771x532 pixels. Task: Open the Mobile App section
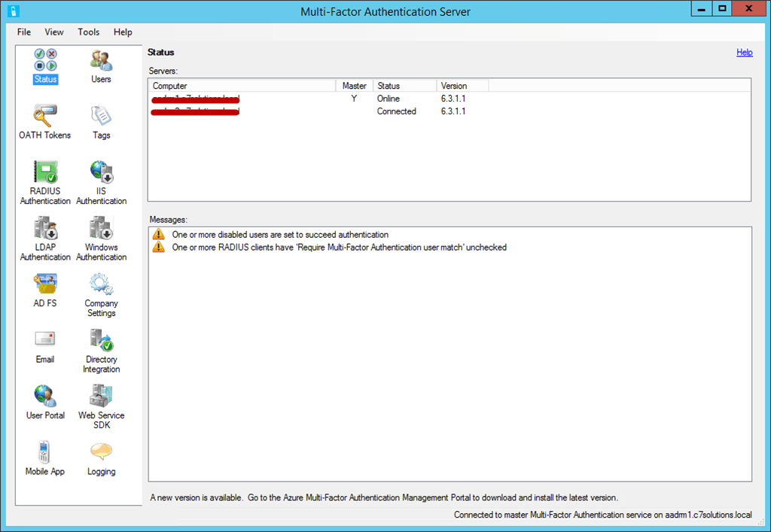[44, 458]
